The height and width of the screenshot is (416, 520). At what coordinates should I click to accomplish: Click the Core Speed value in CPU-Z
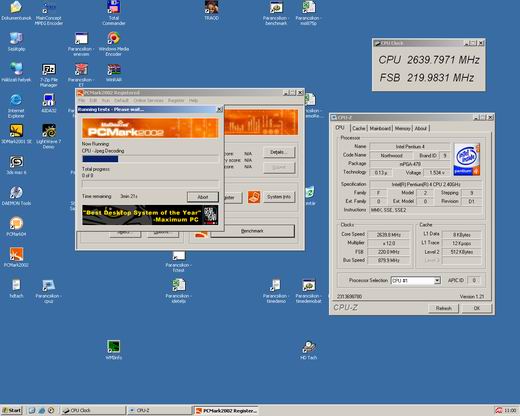pyautogui.click(x=389, y=235)
